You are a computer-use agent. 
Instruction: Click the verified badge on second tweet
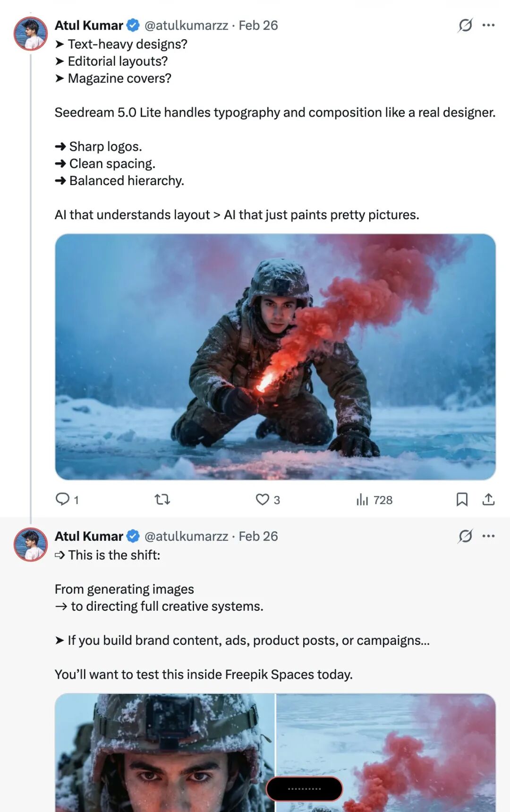point(133,536)
